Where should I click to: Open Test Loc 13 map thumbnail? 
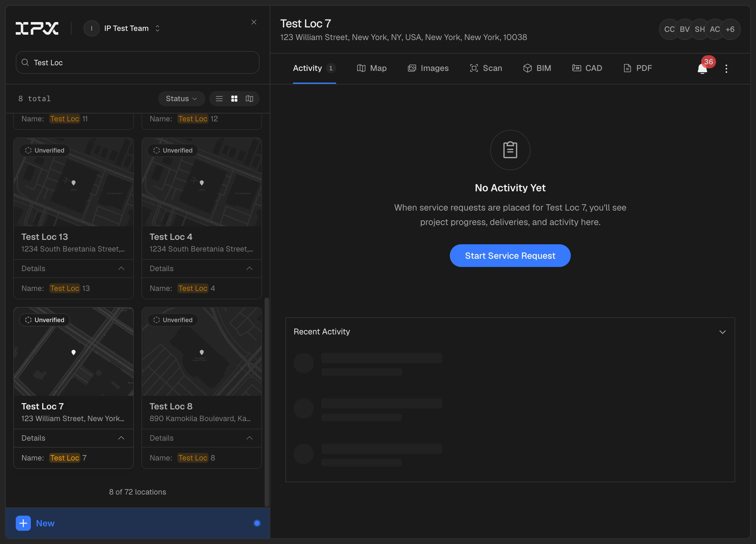tap(73, 182)
